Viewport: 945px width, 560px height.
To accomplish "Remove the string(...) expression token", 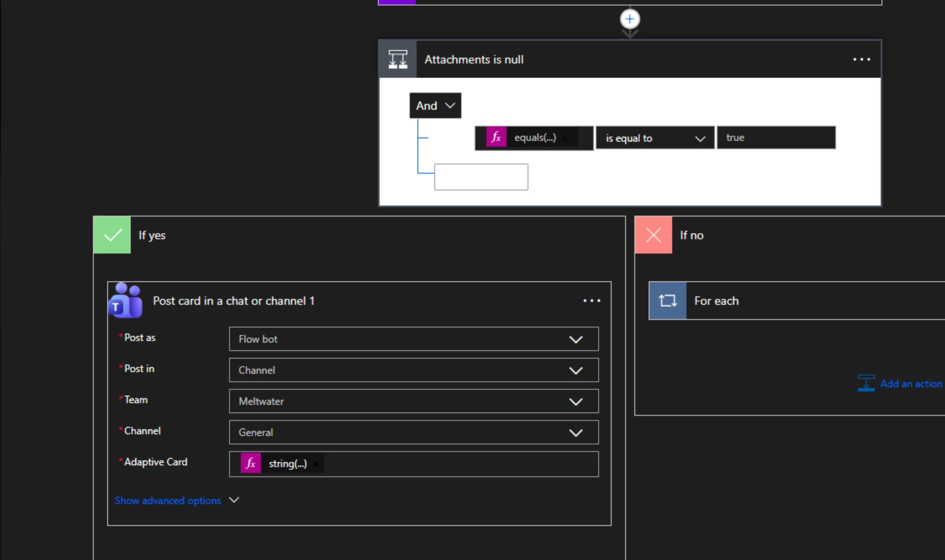I will pyautogui.click(x=316, y=464).
